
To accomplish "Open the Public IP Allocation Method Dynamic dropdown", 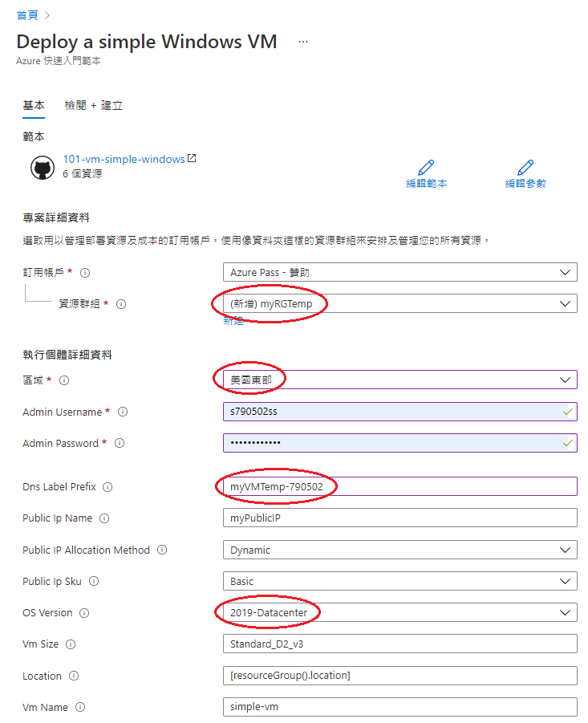I will coord(400,550).
